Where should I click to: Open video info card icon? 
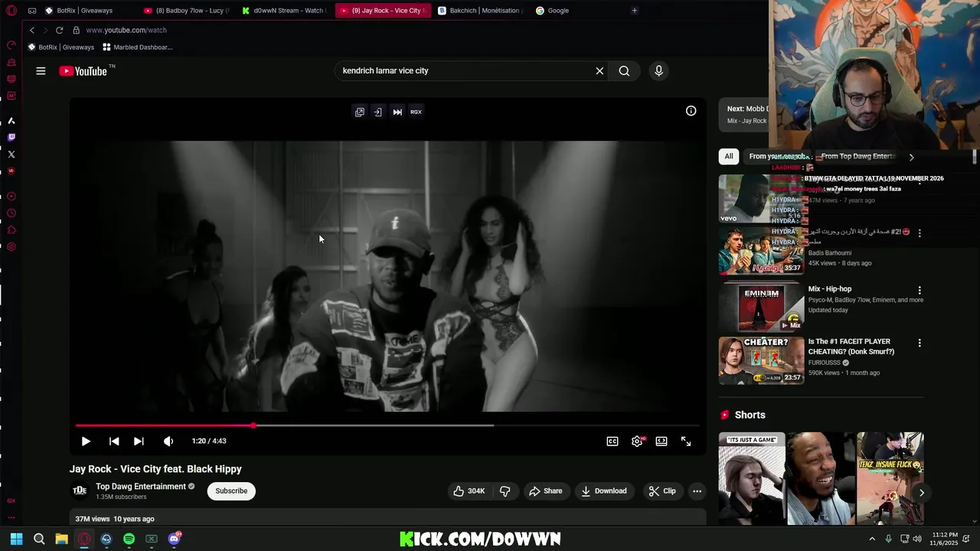click(x=691, y=111)
